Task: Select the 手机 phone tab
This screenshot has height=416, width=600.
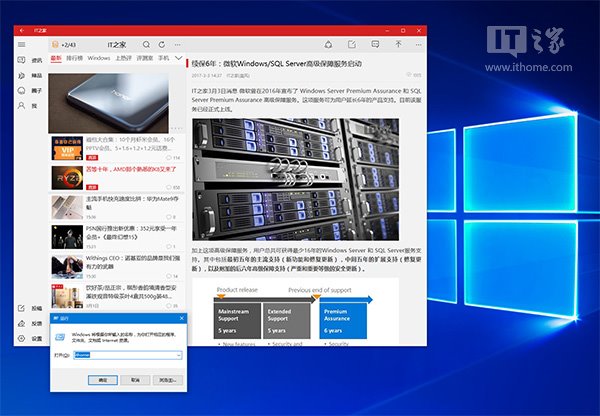Action: (x=164, y=58)
